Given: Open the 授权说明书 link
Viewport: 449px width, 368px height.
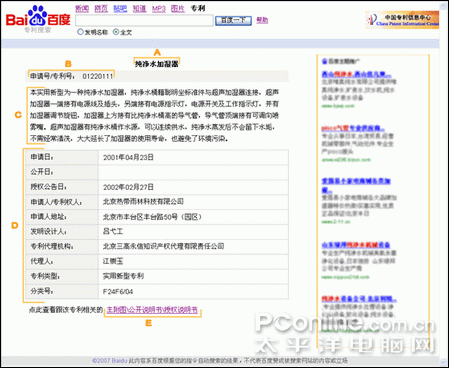Looking at the screenshot, I should pyautogui.click(x=181, y=310).
